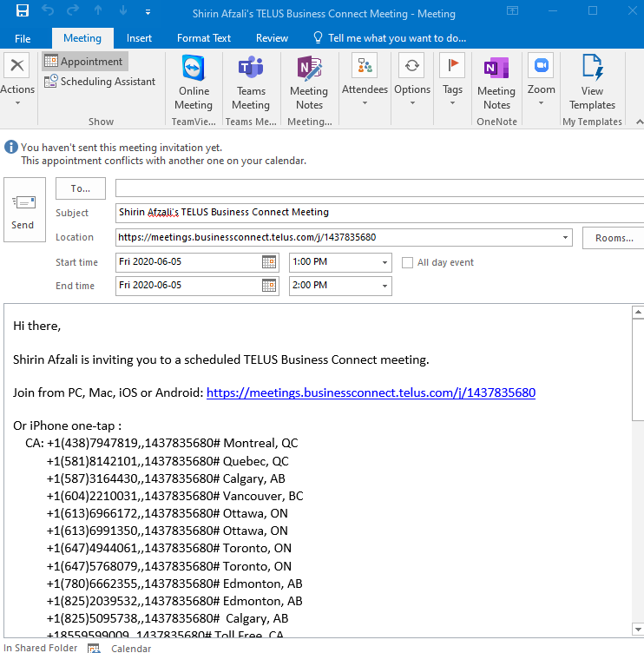The width and height of the screenshot is (644, 653).
Task: Click the Redo arrow icon
Action: [73, 10]
